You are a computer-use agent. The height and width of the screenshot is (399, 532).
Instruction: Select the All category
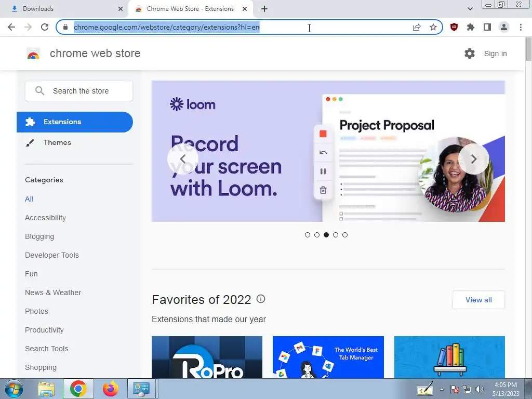[29, 199]
